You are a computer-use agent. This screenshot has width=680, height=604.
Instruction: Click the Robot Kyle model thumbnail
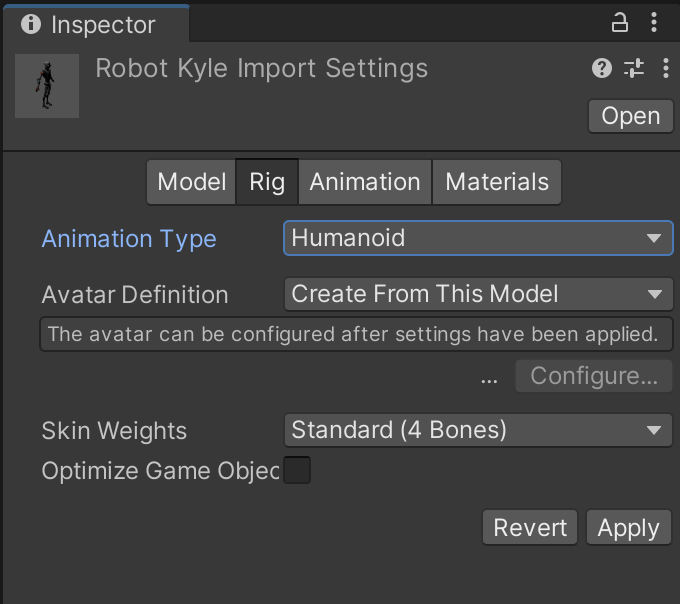[47, 86]
